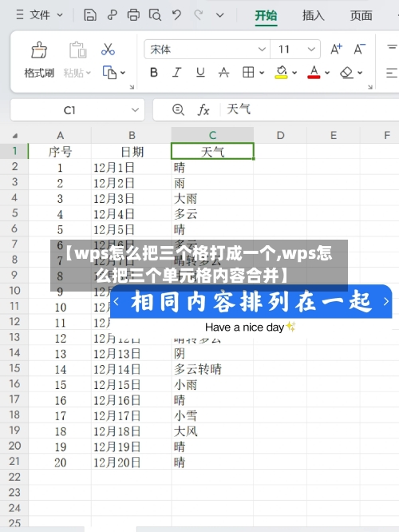Click the Redo arrow
Viewport: 399px width, 532px height.
tap(199, 15)
